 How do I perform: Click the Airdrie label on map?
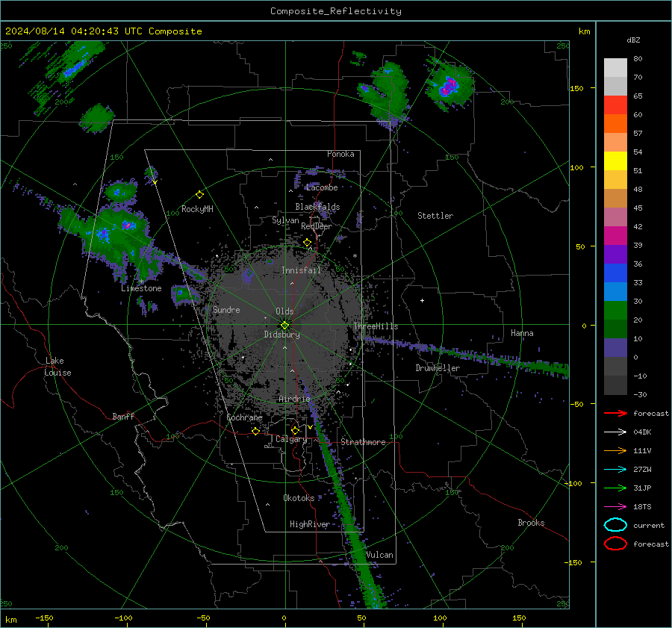pyautogui.click(x=294, y=399)
